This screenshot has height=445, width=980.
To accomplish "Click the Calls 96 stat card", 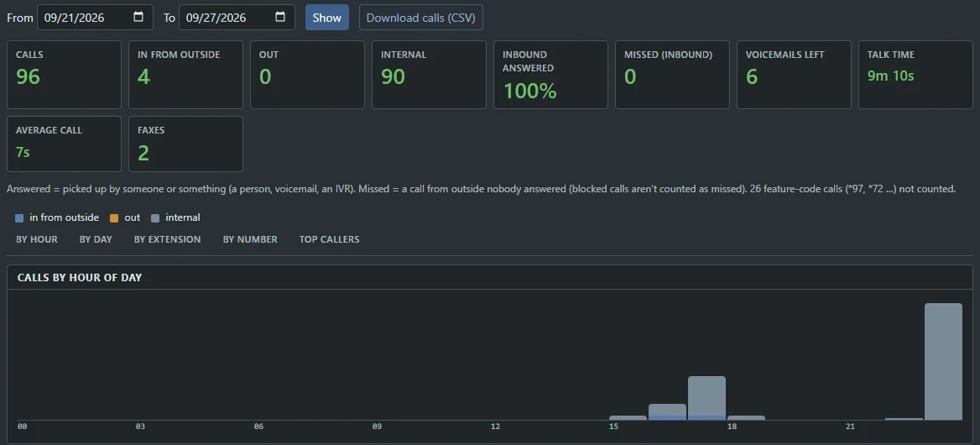I will coord(64,75).
